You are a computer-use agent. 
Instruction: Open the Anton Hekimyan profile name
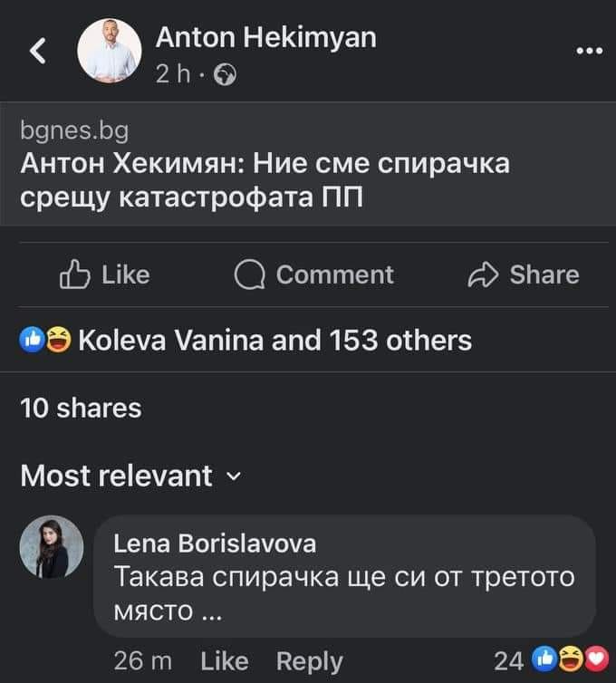[265, 37]
